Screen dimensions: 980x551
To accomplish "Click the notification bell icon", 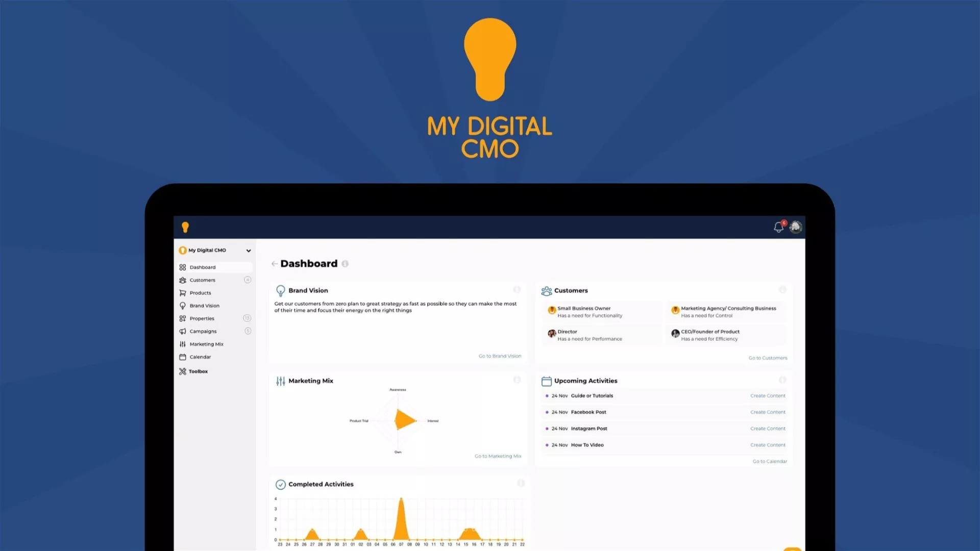I will tap(778, 228).
